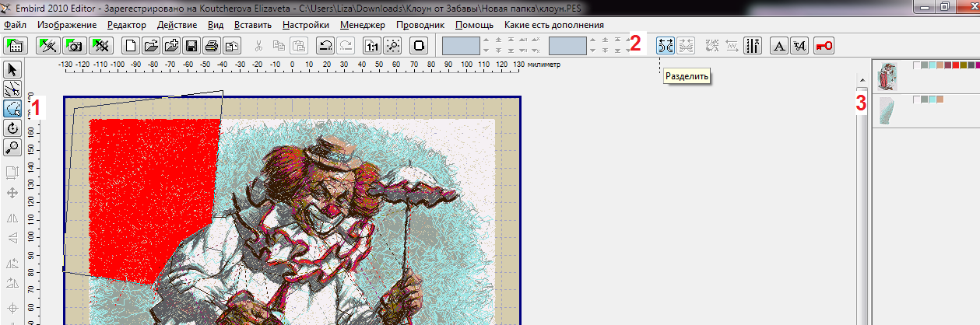Select the clown design thumbnail in panel
980x325 pixels.
[x=887, y=77]
